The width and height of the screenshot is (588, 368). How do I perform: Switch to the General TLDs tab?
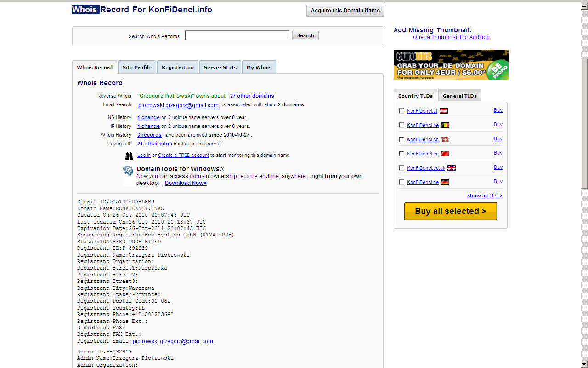point(459,96)
